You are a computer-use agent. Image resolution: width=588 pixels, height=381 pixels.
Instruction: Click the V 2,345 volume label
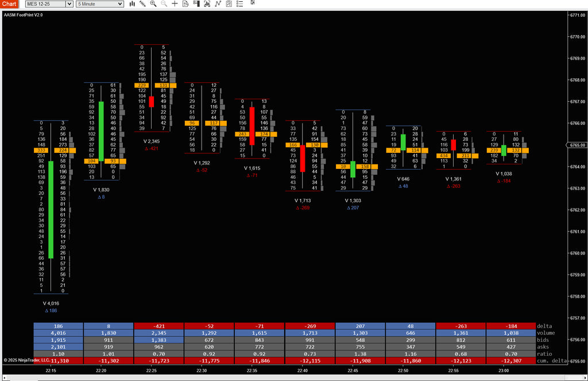coord(152,141)
